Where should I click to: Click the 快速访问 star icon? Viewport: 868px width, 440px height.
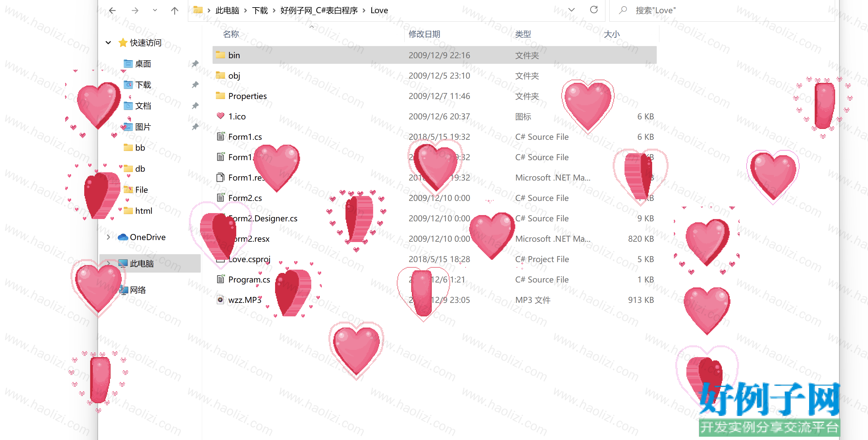123,42
